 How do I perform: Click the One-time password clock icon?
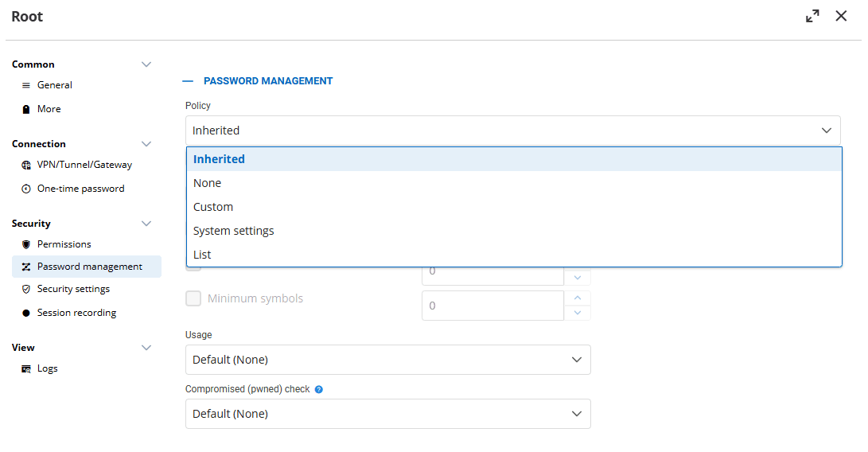26,189
